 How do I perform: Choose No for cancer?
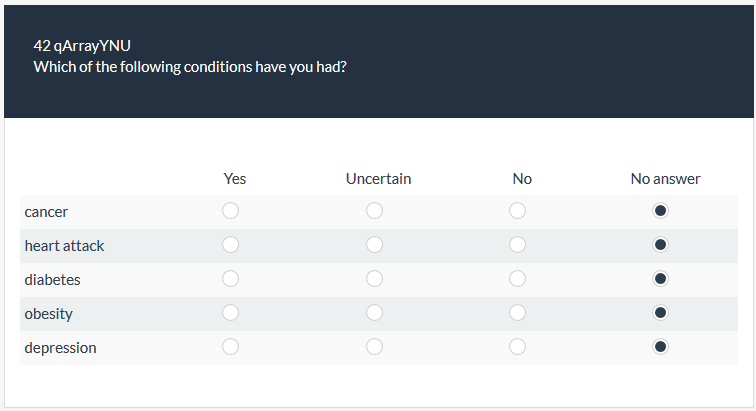pos(518,211)
